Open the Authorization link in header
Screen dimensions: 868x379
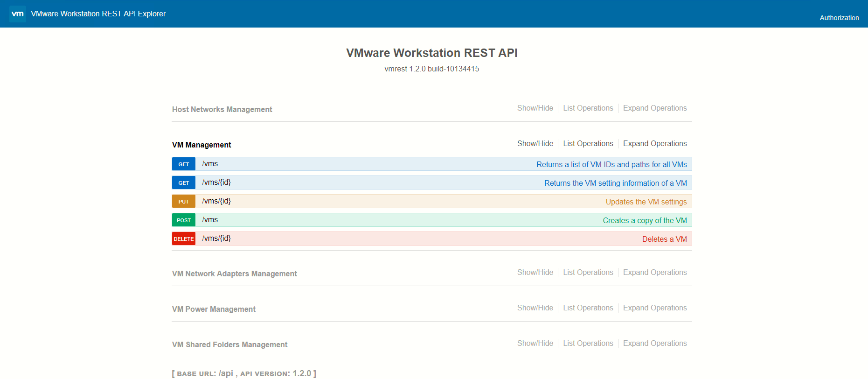click(x=839, y=18)
